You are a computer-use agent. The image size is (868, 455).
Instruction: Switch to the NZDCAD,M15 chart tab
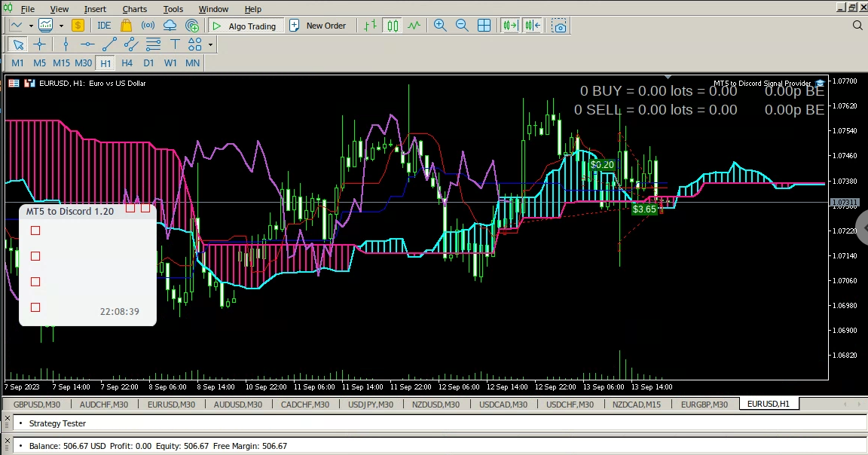click(637, 404)
